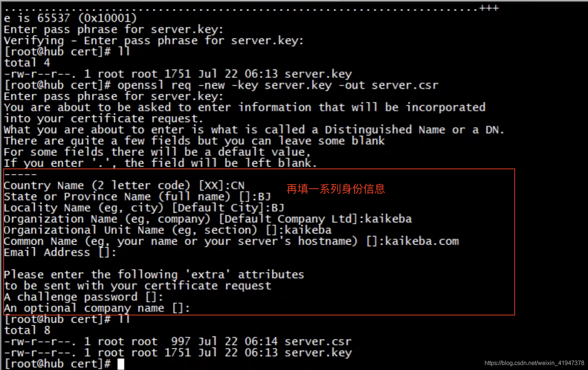Click the word "Distinguished" in the output
588x370 pixels.
368,130
